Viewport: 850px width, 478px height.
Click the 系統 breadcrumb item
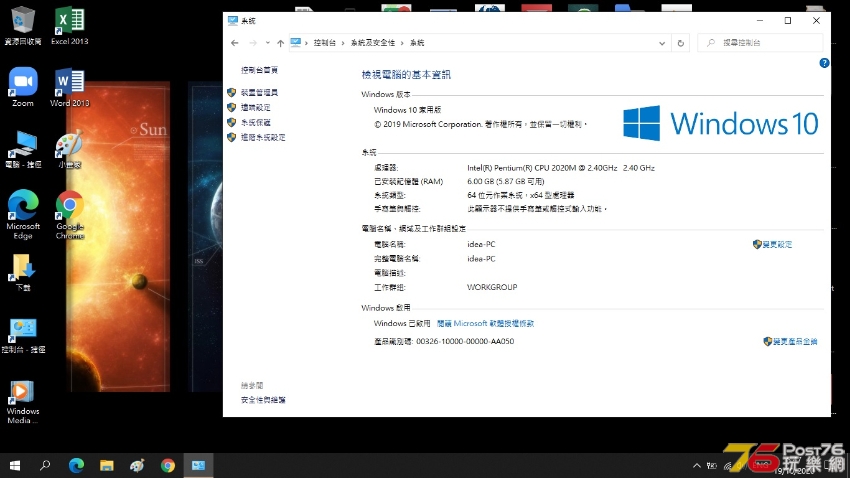pos(417,43)
